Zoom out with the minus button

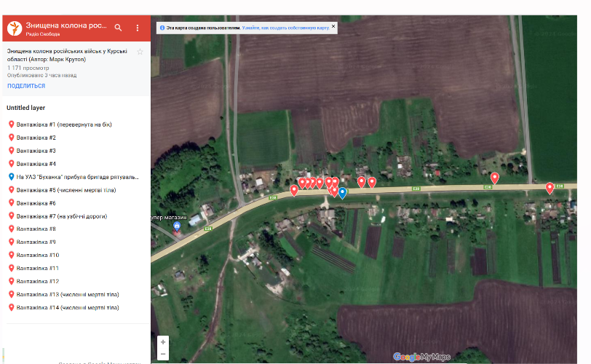[163, 354]
